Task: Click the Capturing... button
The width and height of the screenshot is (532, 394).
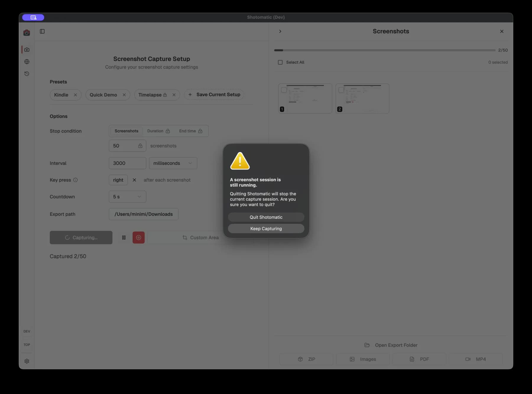Action: point(81,237)
